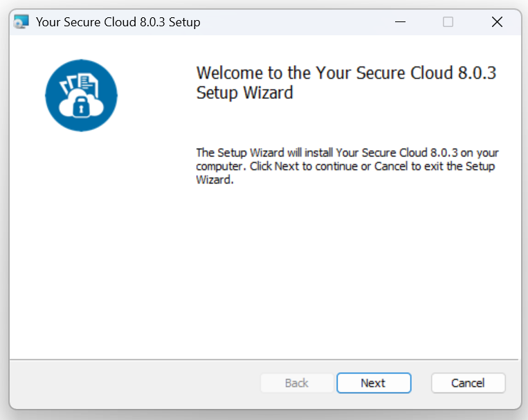
Task: Click the disabled Back button
Action: tap(297, 383)
